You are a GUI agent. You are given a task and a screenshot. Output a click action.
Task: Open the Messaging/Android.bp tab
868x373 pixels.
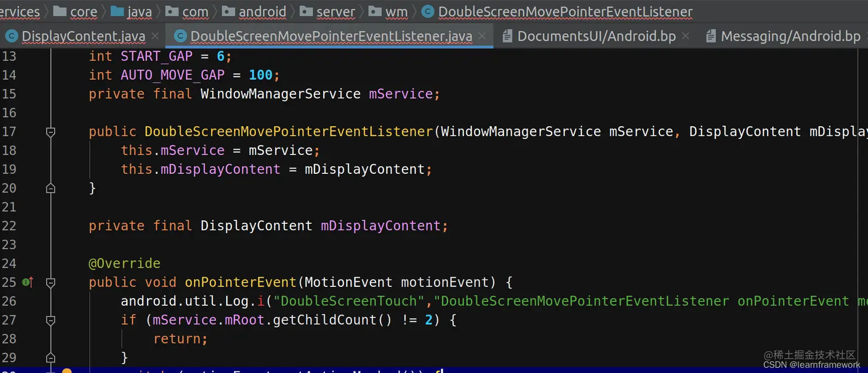(790, 36)
